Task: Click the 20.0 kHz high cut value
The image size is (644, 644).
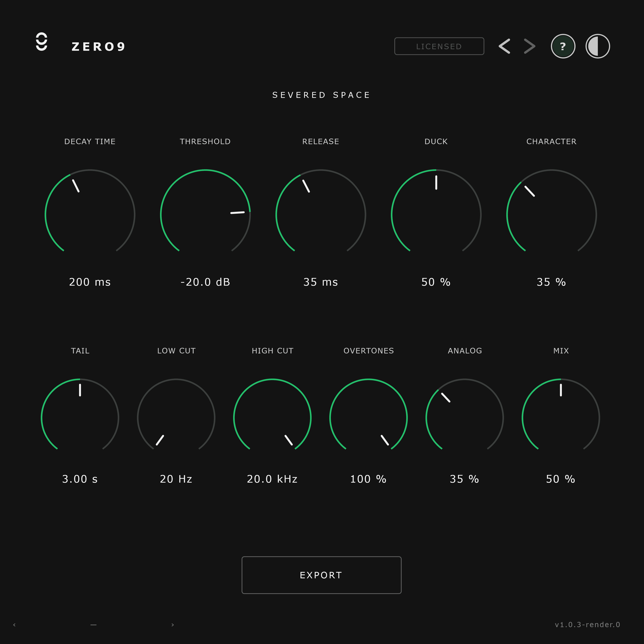Action: pos(272,479)
